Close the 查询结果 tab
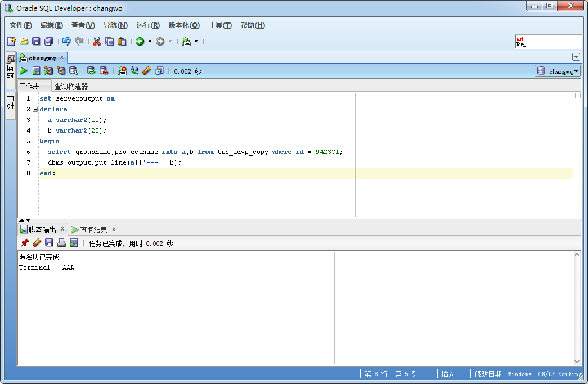Screen dimensions: 588x384 point(114,229)
